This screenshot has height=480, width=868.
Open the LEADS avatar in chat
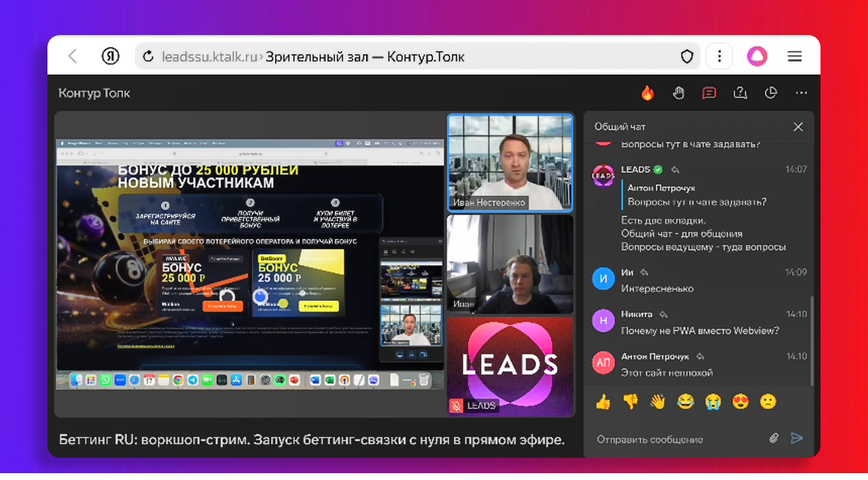click(x=603, y=176)
